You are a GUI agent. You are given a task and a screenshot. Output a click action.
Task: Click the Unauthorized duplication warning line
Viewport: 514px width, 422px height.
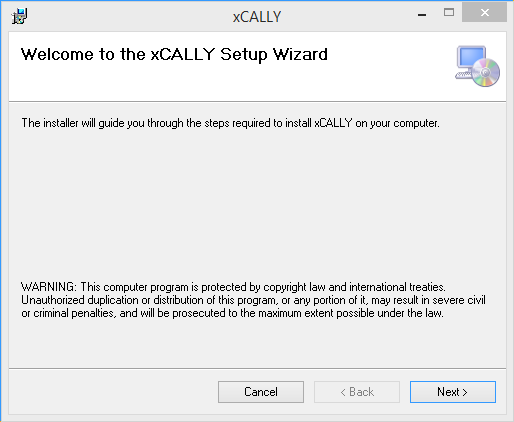tap(253, 300)
